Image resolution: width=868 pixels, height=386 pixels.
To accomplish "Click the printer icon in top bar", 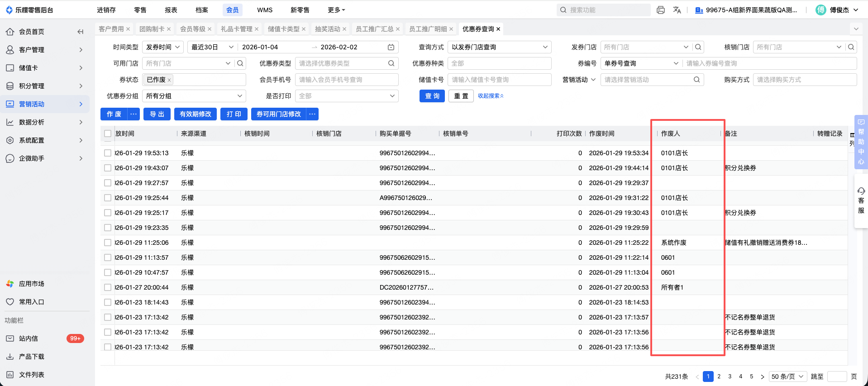I will (x=660, y=10).
